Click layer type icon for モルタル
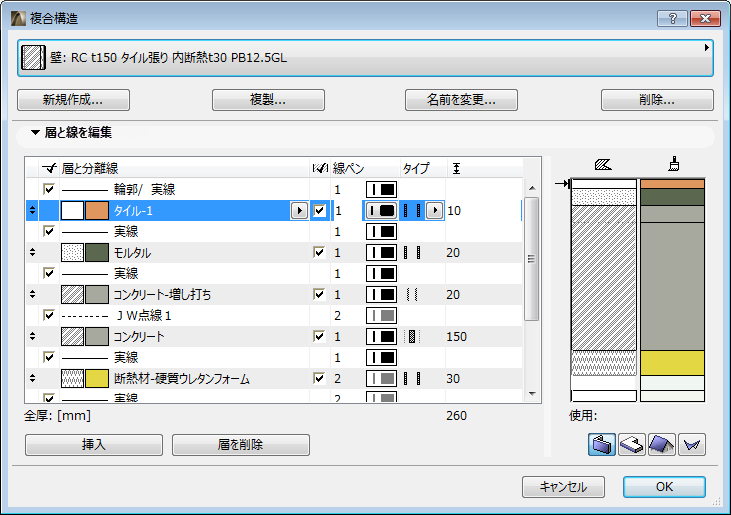Image resolution: width=731 pixels, height=515 pixels. point(412,253)
